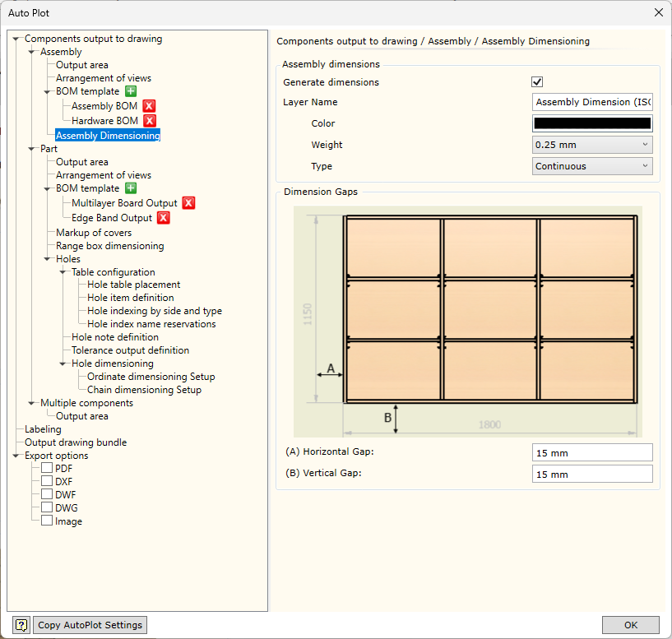Confirm dialog with OK button
This screenshot has height=639, width=672.
630,625
